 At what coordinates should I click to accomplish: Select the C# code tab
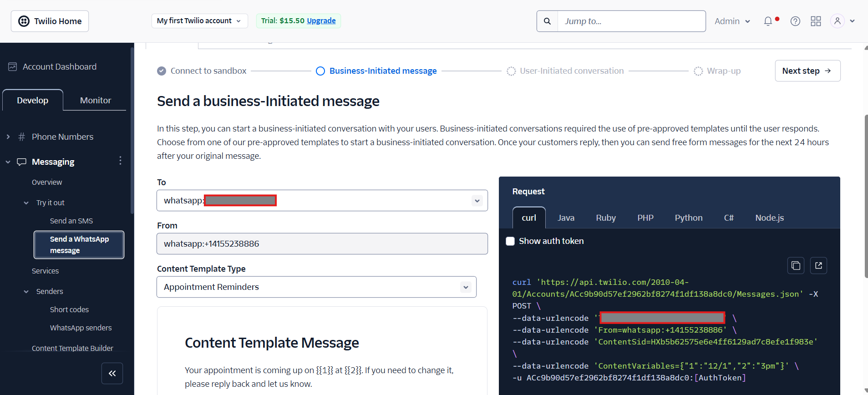729,218
